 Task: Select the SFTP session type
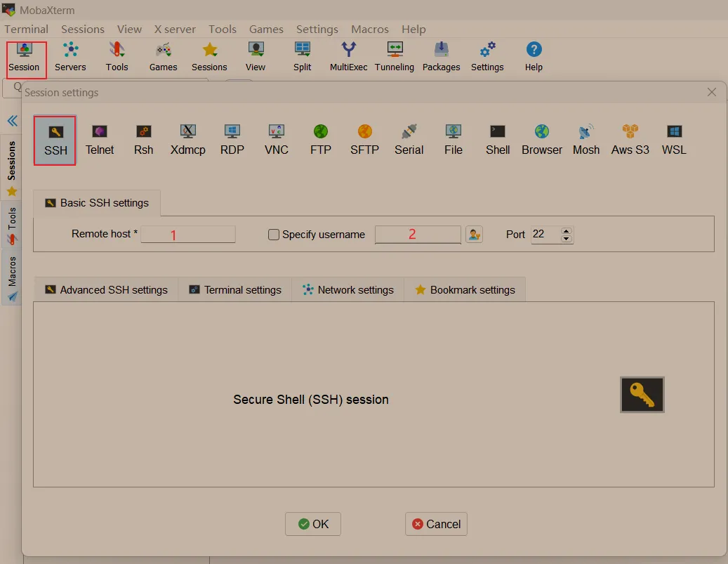pos(364,140)
